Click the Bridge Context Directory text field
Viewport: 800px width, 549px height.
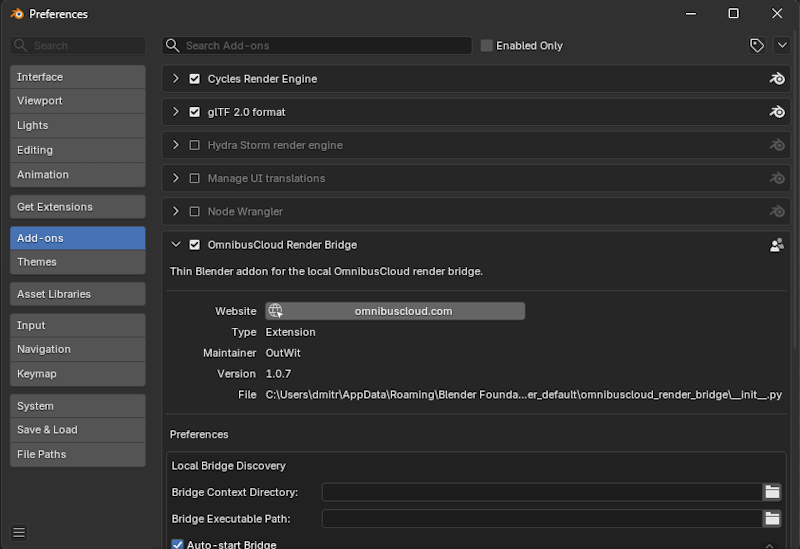(x=542, y=492)
